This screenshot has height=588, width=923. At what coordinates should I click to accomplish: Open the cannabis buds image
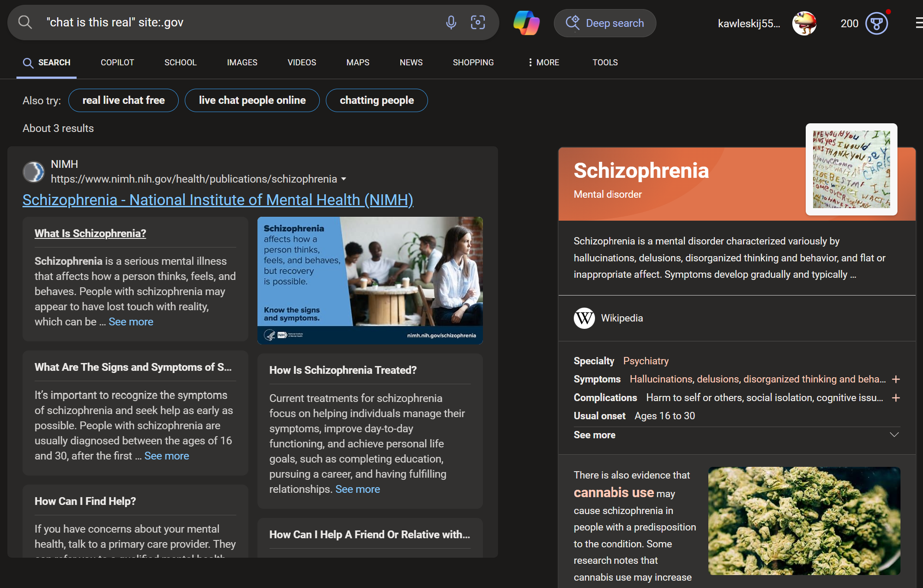coord(804,521)
